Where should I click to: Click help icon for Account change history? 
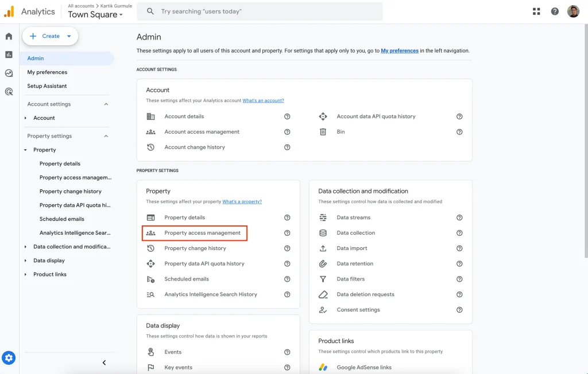tap(287, 147)
